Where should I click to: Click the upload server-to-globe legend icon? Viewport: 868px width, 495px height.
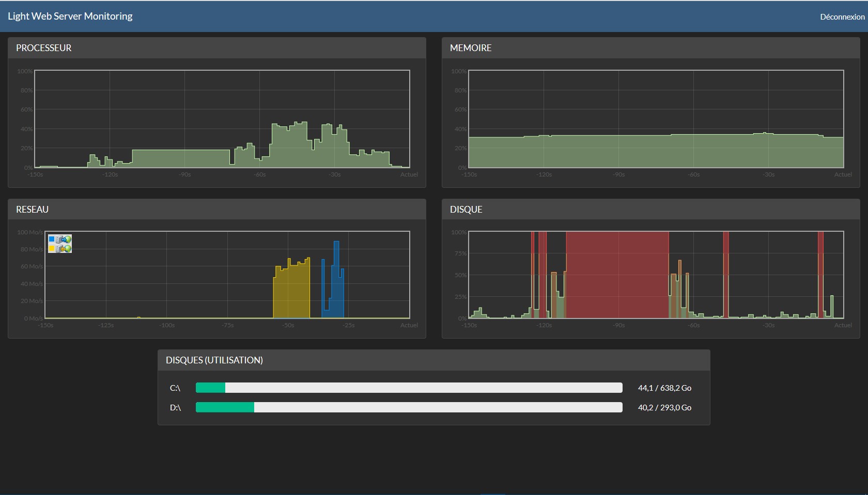click(64, 239)
